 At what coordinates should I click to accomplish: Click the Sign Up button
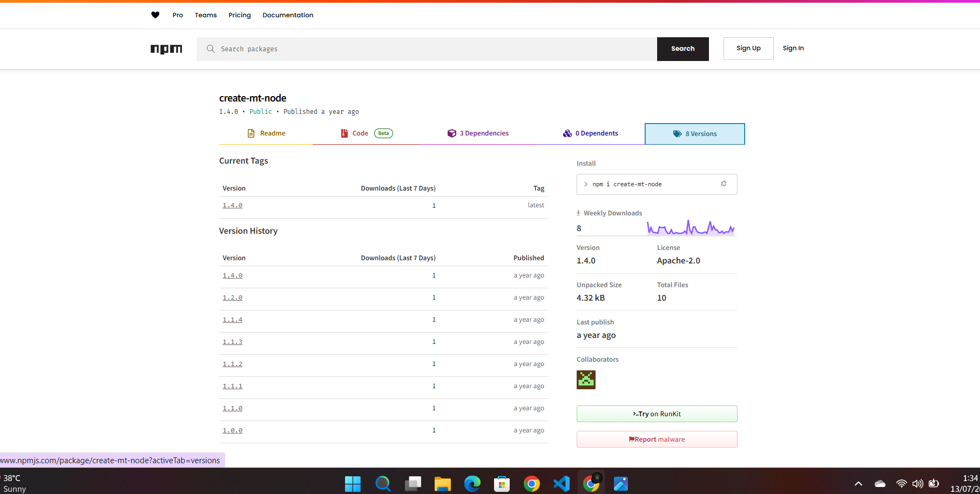coord(748,49)
